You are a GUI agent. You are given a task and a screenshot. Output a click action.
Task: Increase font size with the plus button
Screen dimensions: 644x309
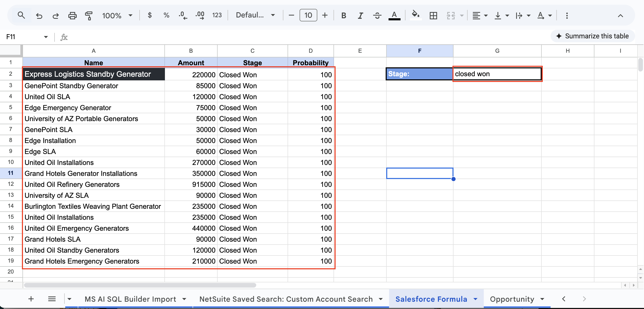tap(325, 15)
